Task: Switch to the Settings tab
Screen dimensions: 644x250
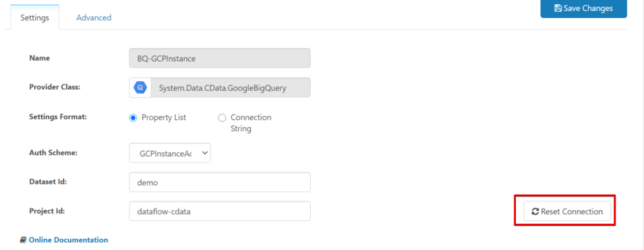Action: click(35, 18)
